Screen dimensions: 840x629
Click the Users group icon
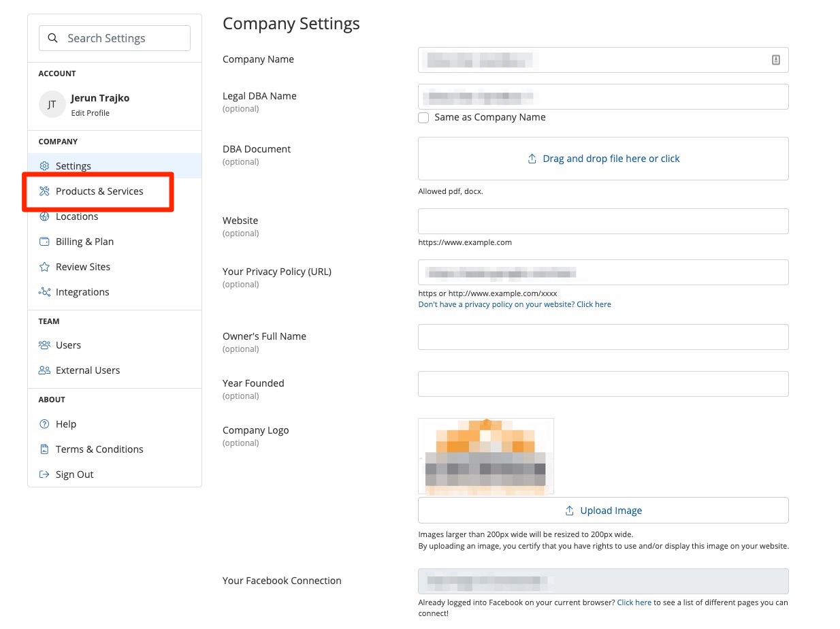(44, 345)
